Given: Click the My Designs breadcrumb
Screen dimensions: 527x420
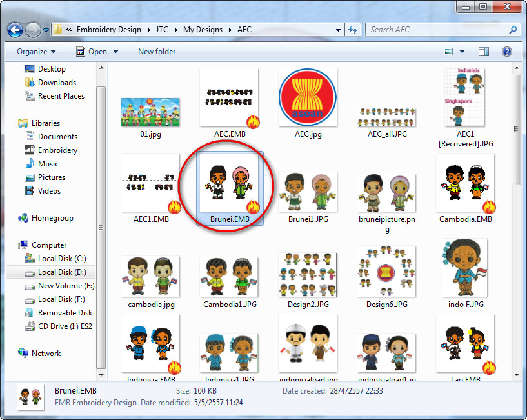Looking at the screenshot, I should pos(203,30).
